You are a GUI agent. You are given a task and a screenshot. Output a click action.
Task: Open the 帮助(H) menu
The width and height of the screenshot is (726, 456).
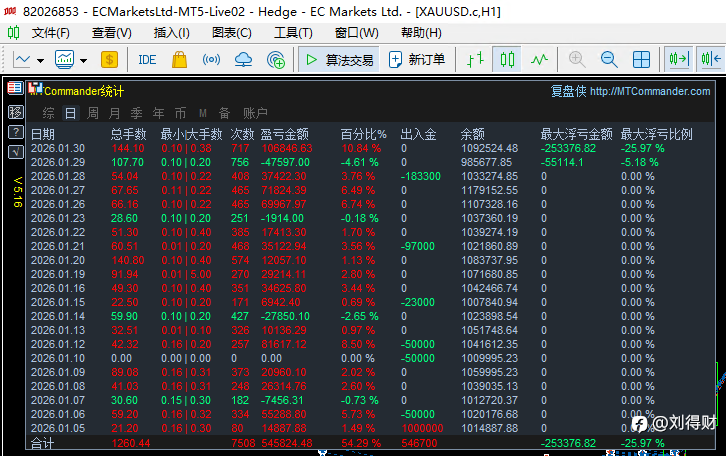pyautogui.click(x=421, y=33)
